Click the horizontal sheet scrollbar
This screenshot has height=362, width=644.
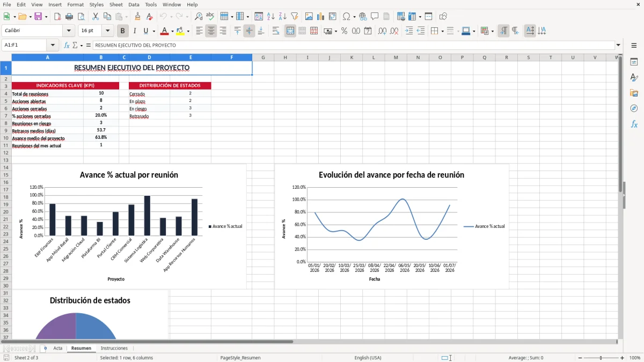point(148,341)
